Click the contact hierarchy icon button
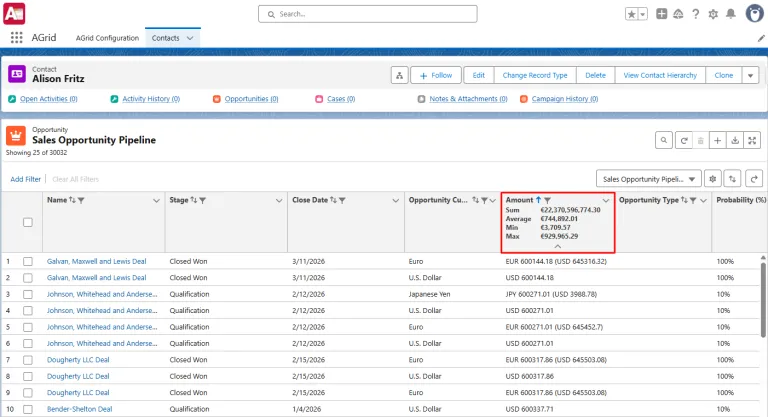The width and height of the screenshot is (768, 417). click(400, 75)
